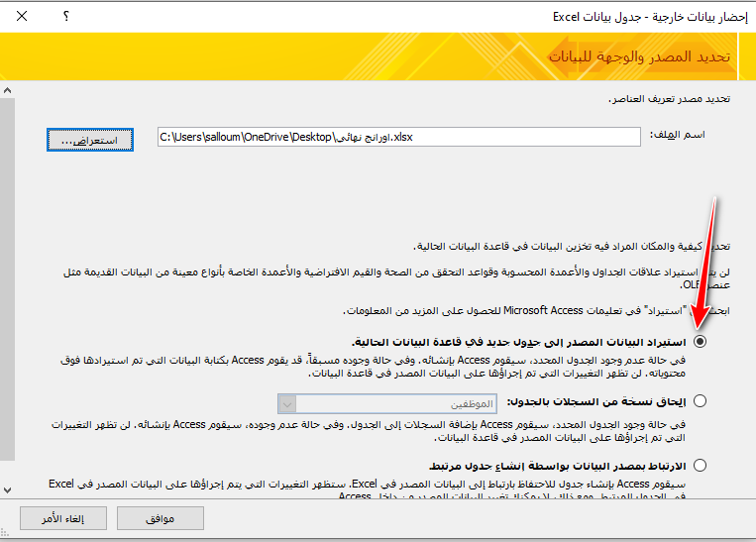756x542 pixels.
Task: Click the اسم الملف label
Action: pyautogui.click(x=678, y=135)
